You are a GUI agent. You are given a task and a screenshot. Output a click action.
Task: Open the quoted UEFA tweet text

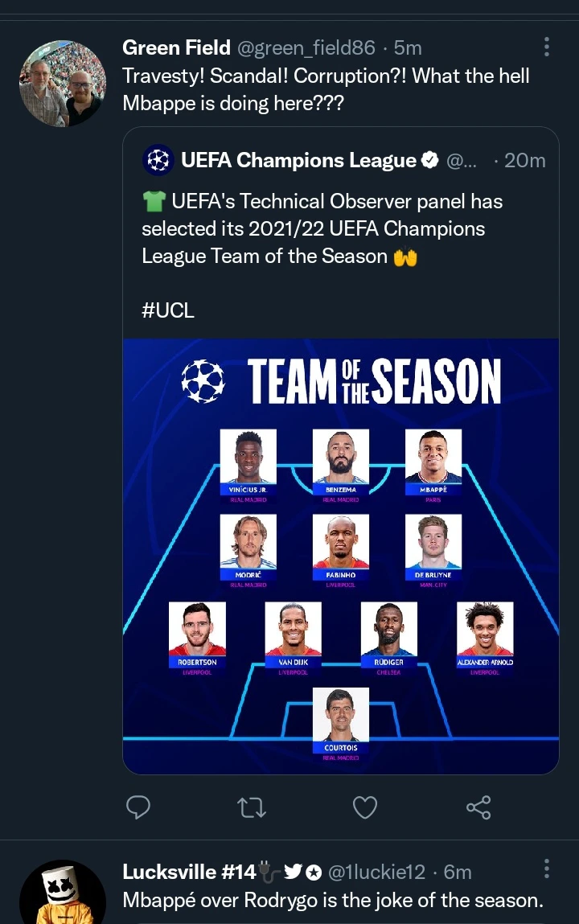click(x=314, y=228)
